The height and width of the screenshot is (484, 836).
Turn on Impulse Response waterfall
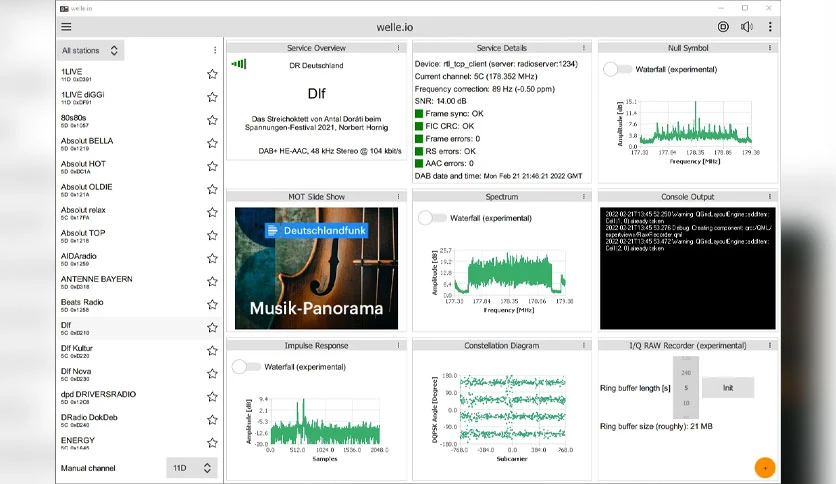coord(246,367)
